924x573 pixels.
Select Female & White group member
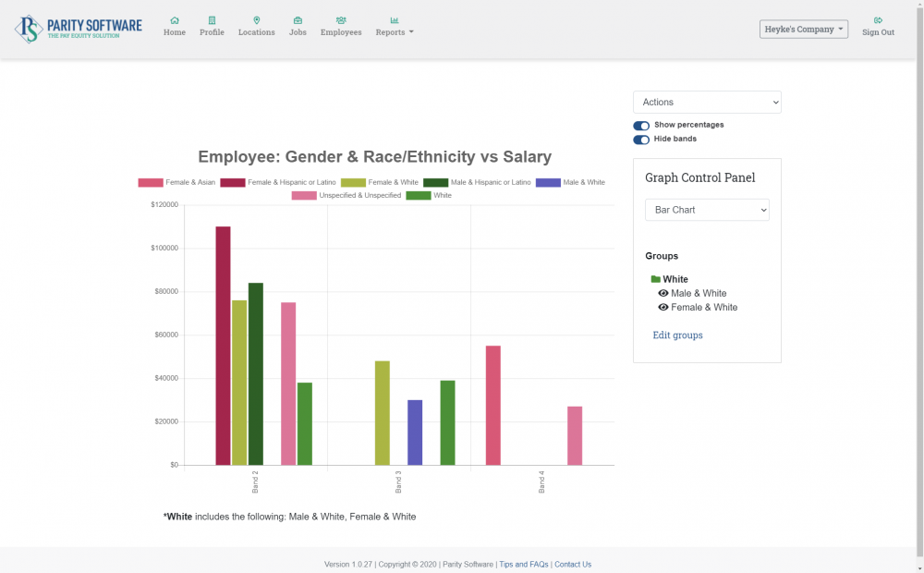click(x=704, y=307)
